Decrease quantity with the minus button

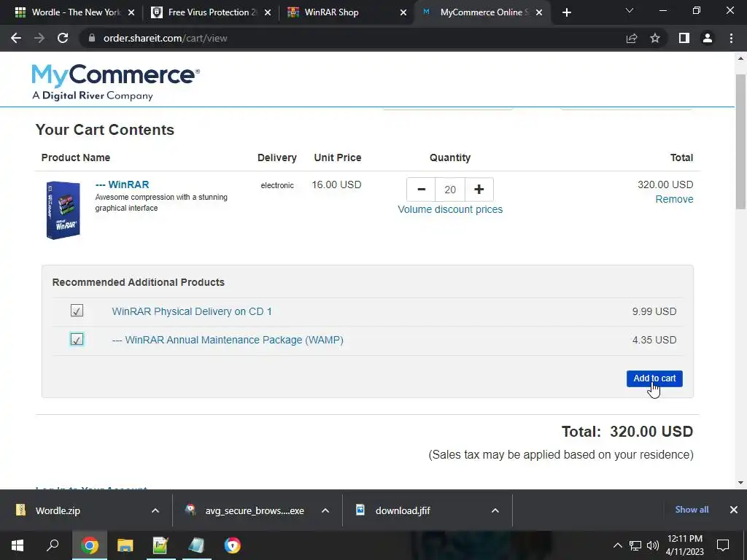tap(421, 190)
